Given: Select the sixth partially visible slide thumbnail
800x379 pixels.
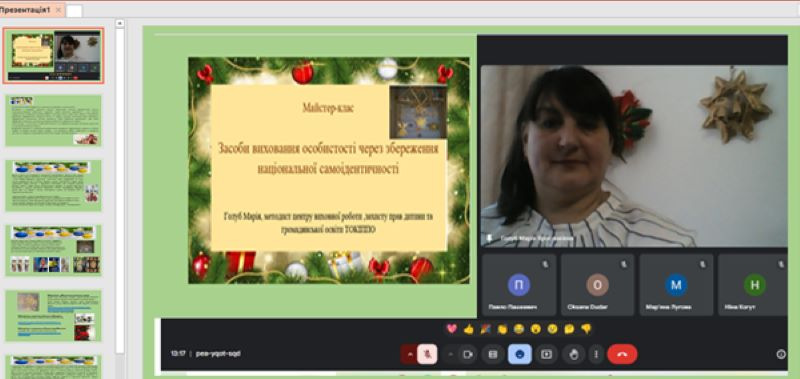Looking at the screenshot, I should 53,367.
